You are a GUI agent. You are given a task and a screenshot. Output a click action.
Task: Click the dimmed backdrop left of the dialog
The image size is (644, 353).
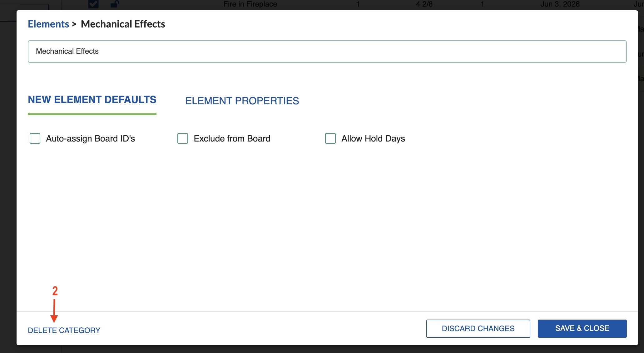(x=8, y=187)
